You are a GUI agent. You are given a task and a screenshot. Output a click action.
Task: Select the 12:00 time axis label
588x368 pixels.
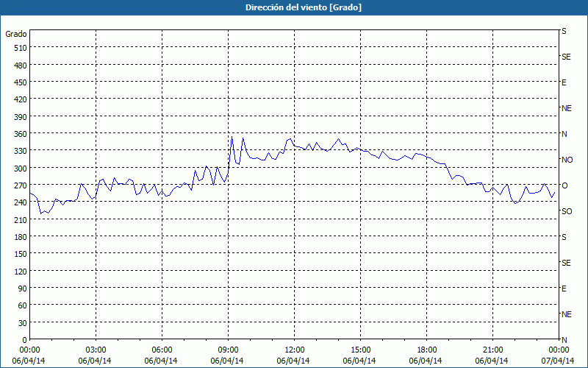coord(295,350)
